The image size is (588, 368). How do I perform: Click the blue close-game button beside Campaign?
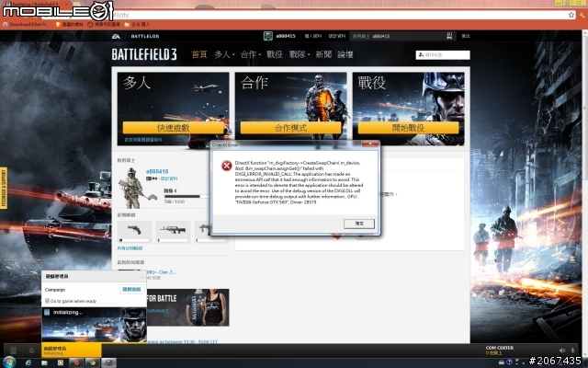pyautogui.click(x=131, y=289)
